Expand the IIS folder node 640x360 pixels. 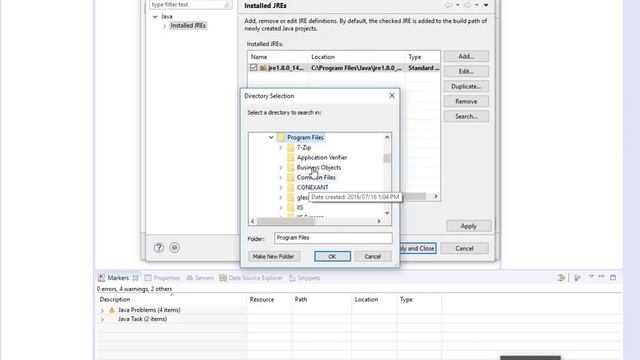coord(281,207)
